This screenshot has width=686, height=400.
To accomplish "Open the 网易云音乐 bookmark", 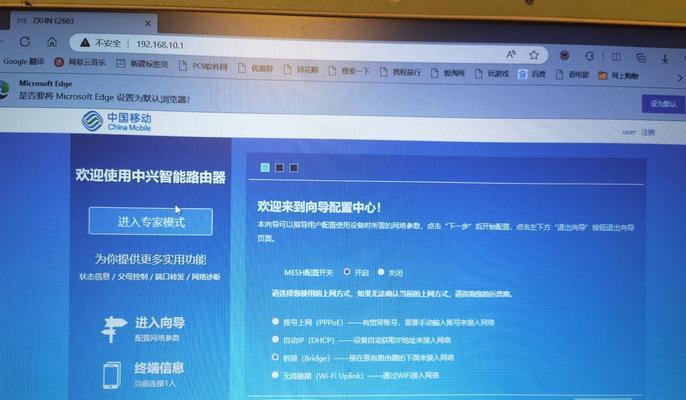I will tap(80, 62).
